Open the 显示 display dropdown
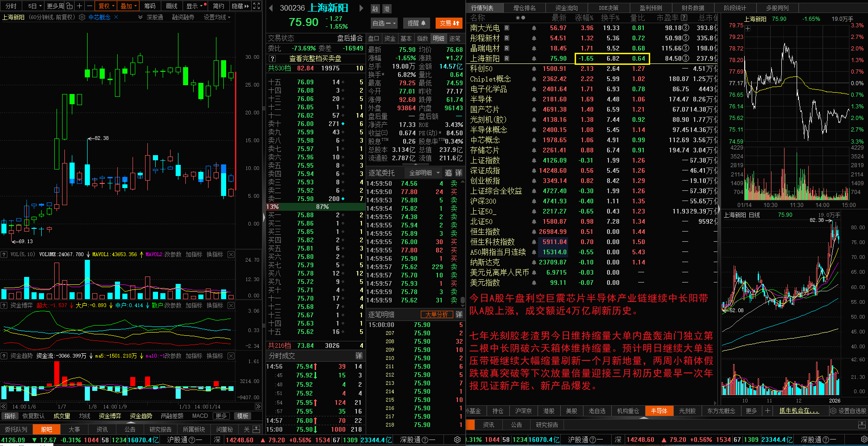The width and height of the screenshot is (868, 446). (x=195, y=6)
